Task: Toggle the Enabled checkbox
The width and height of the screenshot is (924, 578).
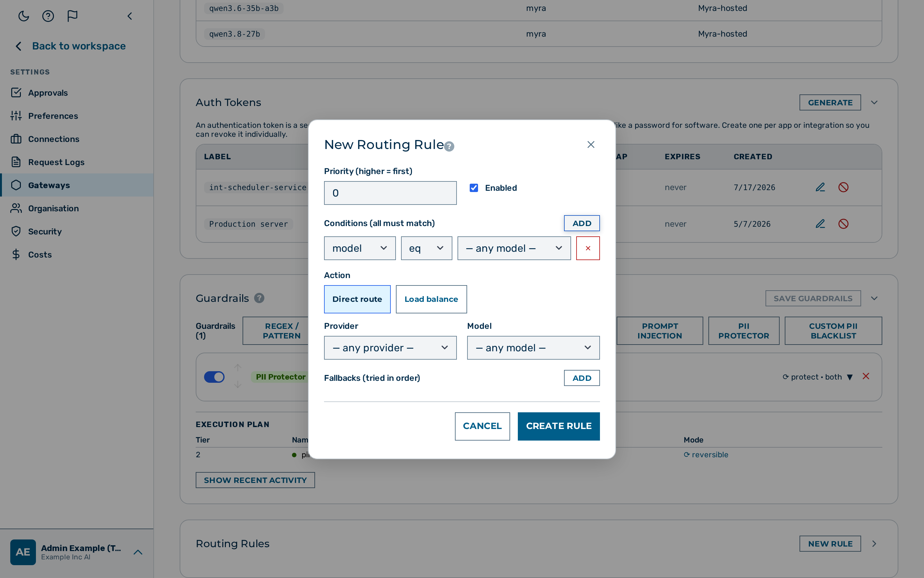Action: pos(474,188)
